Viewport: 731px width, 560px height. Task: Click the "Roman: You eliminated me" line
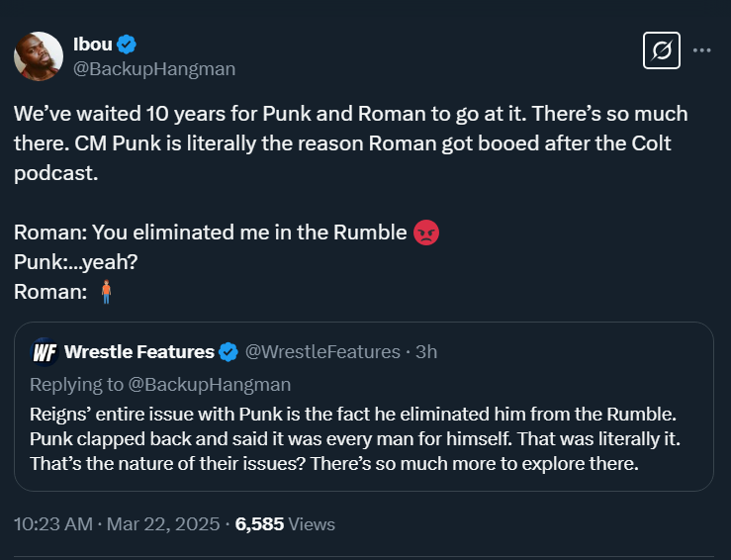[210, 233]
